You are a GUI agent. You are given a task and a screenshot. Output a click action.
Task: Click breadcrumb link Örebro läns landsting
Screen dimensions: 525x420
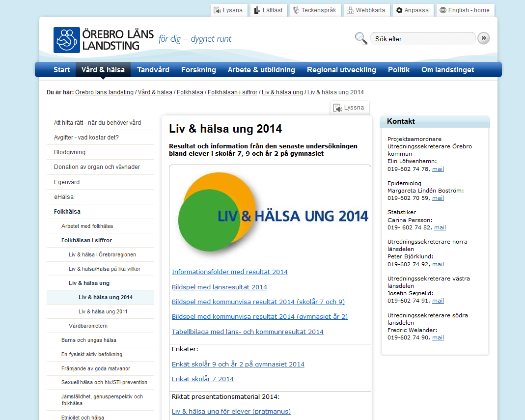pyautogui.click(x=104, y=92)
